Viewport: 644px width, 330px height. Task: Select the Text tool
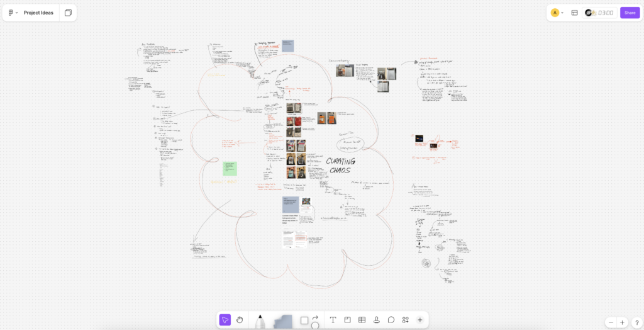(x=333, y=320)
